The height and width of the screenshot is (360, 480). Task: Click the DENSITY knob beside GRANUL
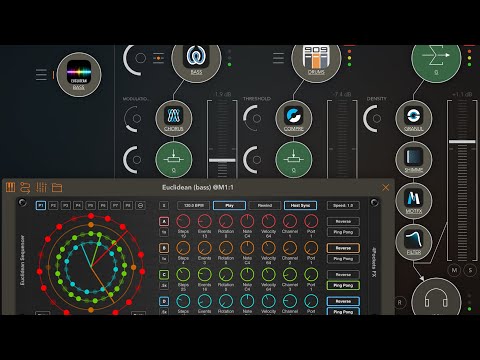pos(374,118)
